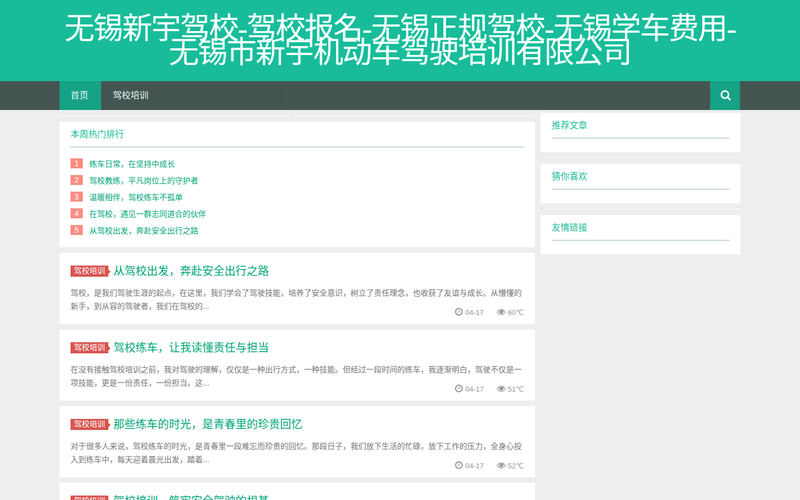This screenshot has width=800, height=500.
Task: Open 从驾校出发 link in the hot ranking list
Action: coord(143,231)
